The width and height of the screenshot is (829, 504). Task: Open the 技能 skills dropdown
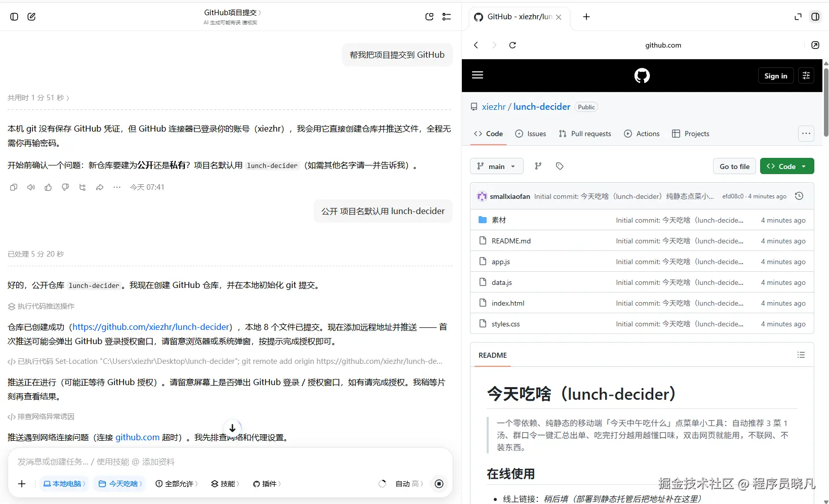(225, 484)
